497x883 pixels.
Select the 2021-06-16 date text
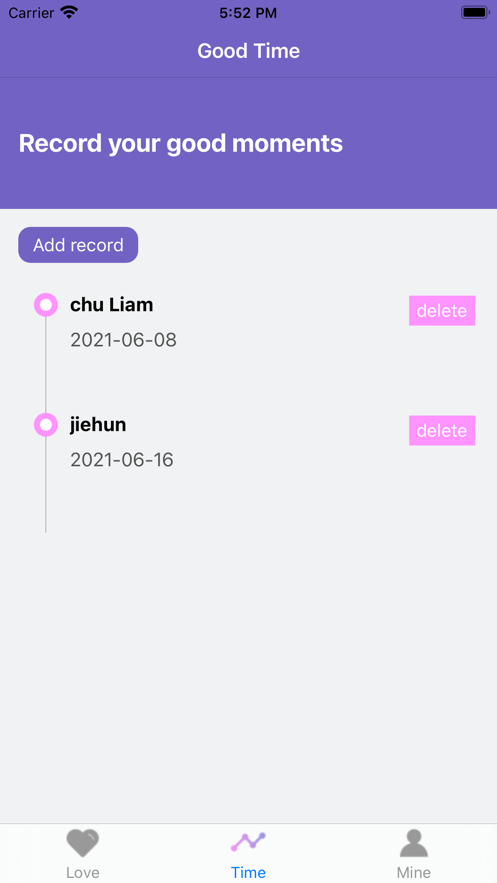pos(122,460)
